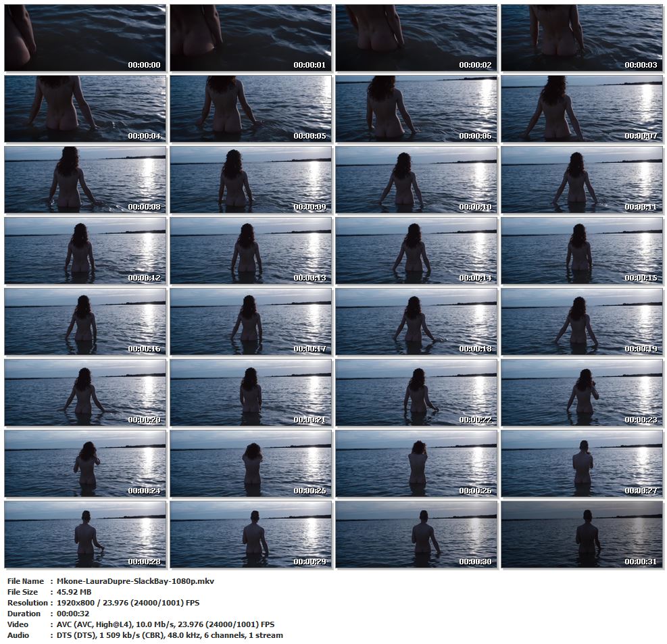The image size is (667, 644).
Task: Click the video codec line AVC High@L4
Action: click(166, 625)
